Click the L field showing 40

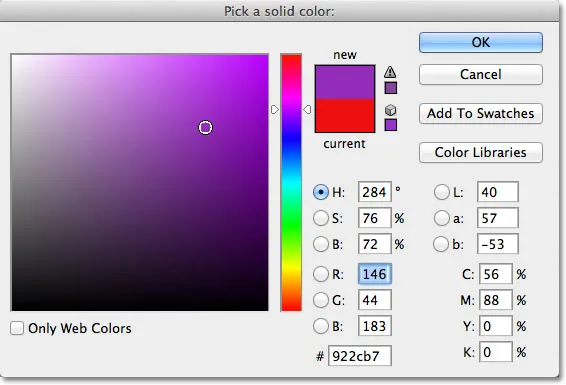pos(498,192)
